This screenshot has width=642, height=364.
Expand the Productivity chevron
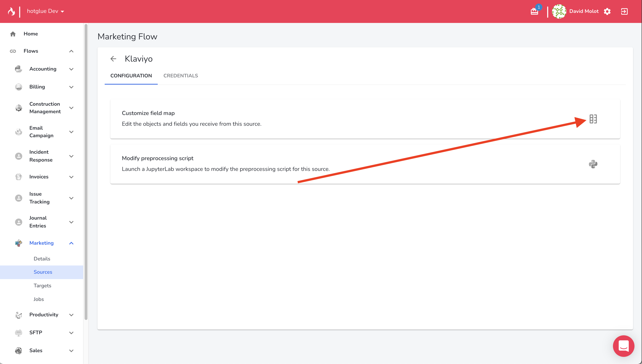[71, 315]
